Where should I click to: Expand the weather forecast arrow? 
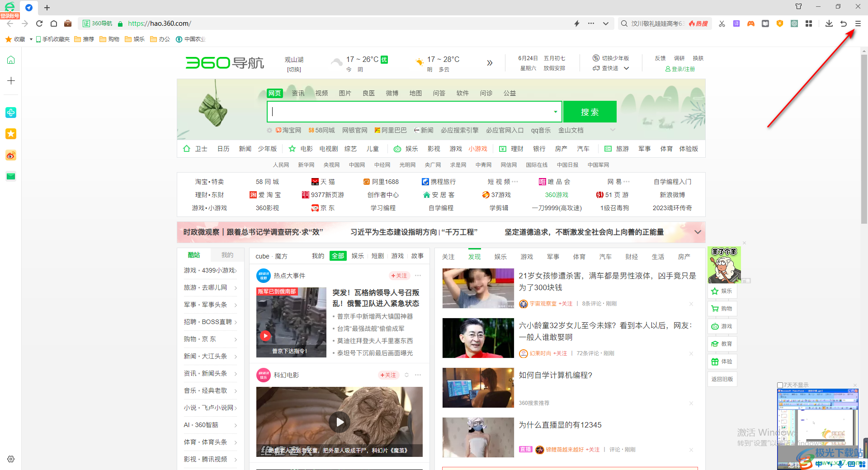(x=490, y=63)
